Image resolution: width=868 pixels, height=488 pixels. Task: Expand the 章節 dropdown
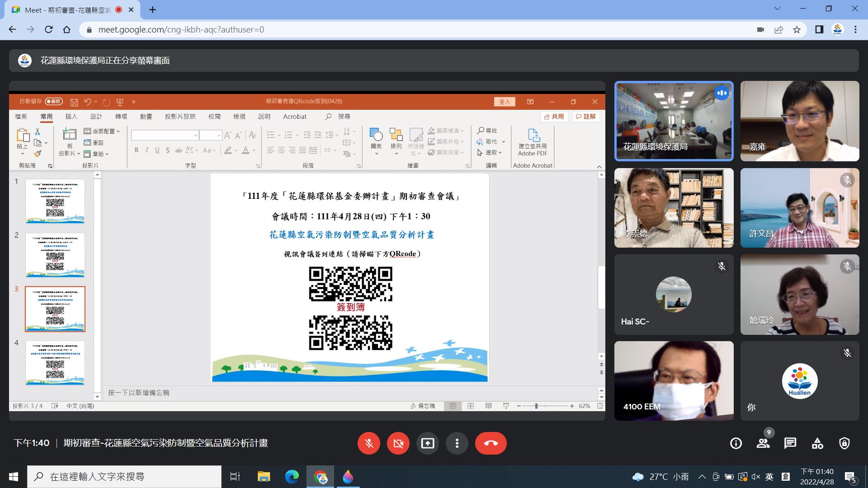point(96,154)
